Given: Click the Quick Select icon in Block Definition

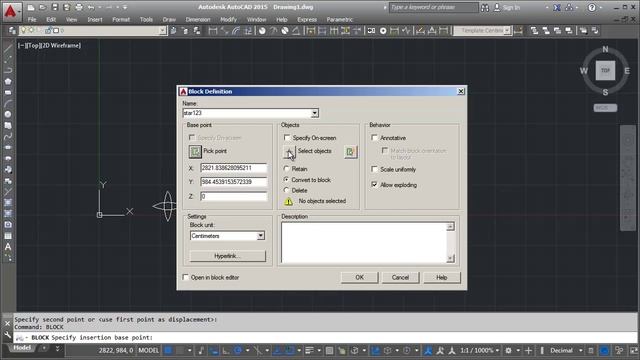Looking at the screenshot, I should click(350, 152).
